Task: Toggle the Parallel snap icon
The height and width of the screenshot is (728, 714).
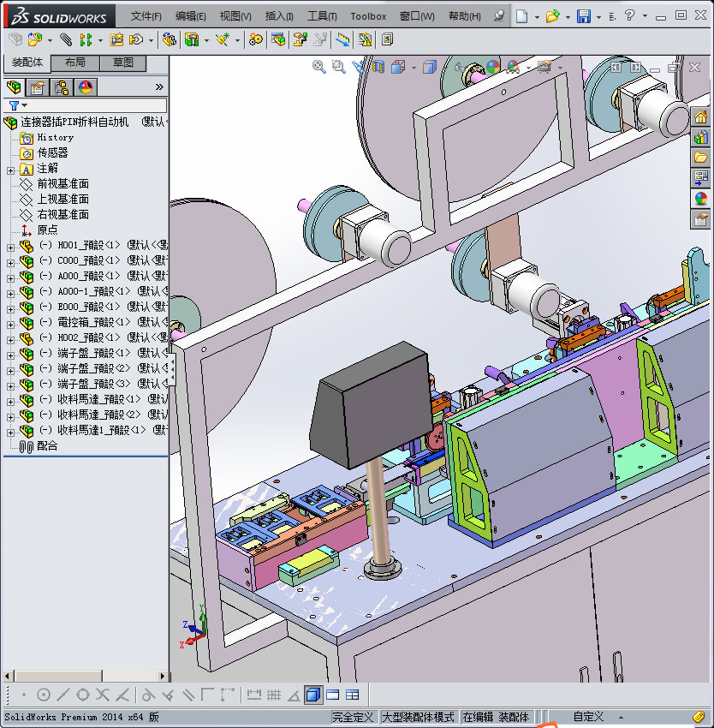Action: pyautogui.click(x=188, y=695)
